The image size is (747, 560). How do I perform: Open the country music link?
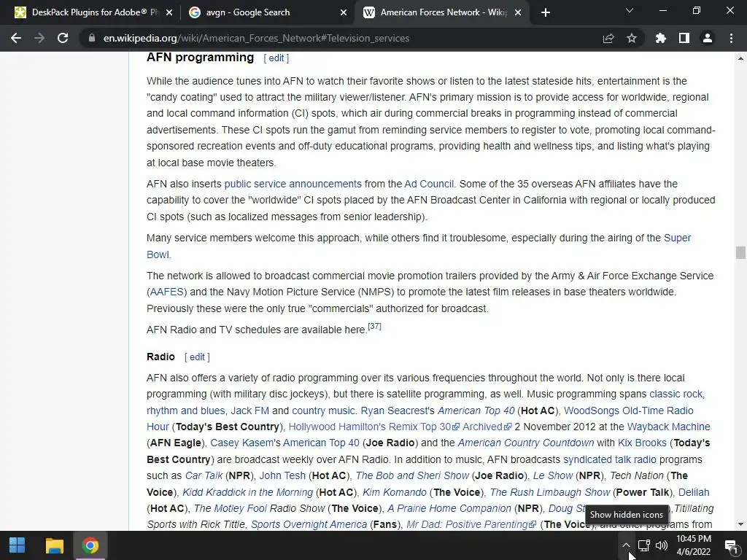pos(323,411)
